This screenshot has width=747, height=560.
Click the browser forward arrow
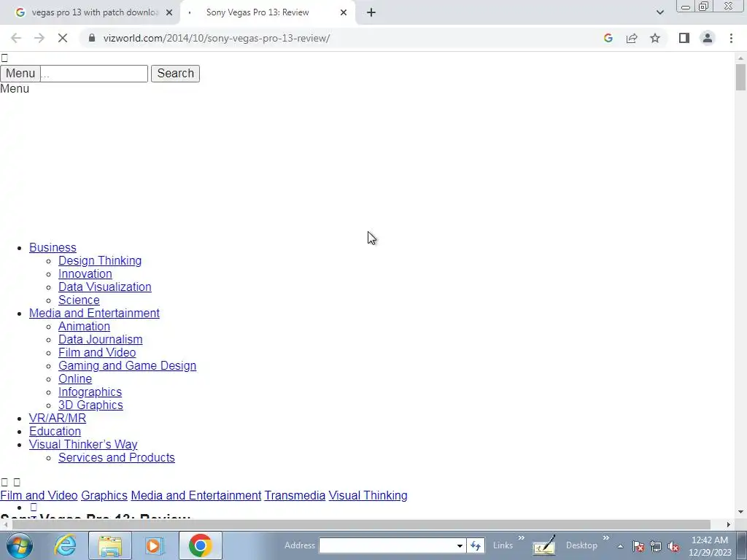pyautogui.click(x=39, y=38)
